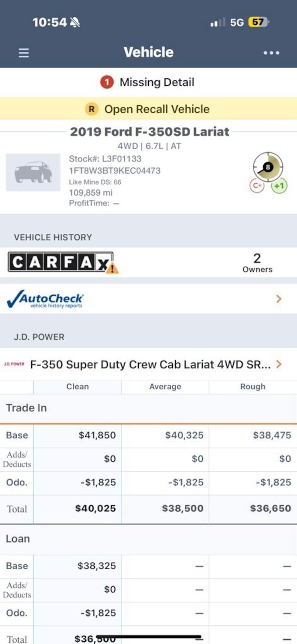Tap the gauge dial showing 8
This screenshot has width=297, height=644.
click(x=268, y=167)
